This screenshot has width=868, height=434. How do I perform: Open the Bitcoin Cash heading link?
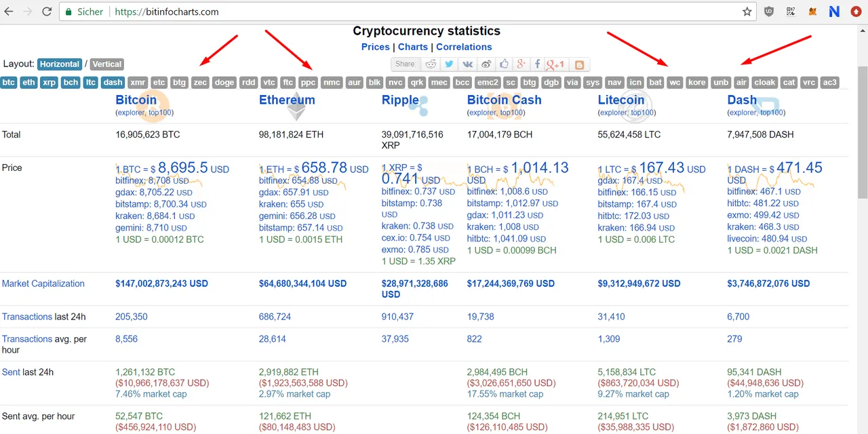pos(505,100)
